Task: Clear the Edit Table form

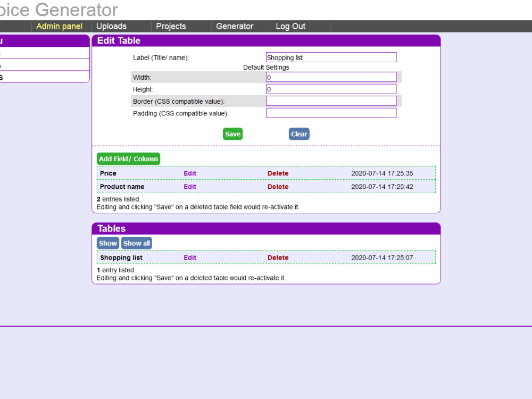Action: pos(299,134)
